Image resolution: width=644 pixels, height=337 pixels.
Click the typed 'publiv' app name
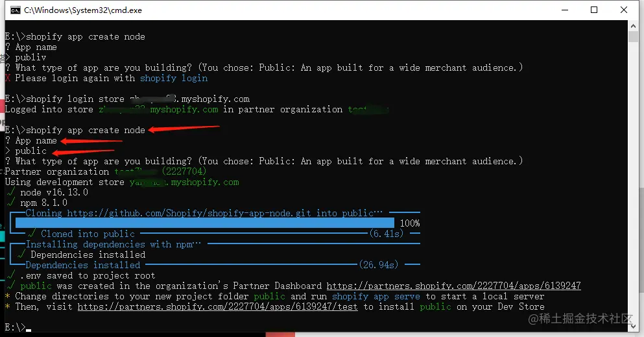click(x=30, y=57)
